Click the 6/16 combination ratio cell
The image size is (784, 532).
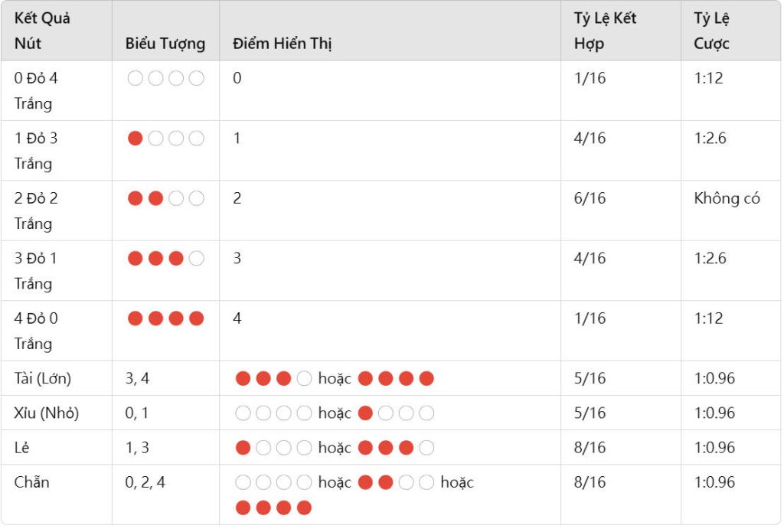(x=590, y=198)
